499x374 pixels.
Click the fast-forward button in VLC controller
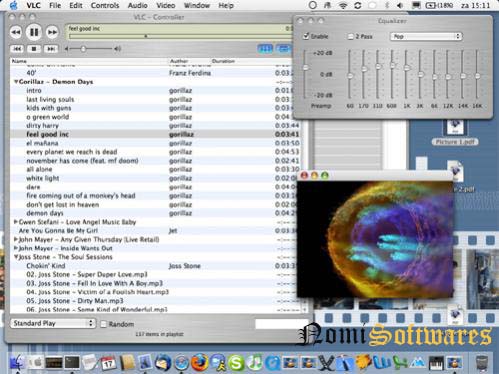pos(52,32)
